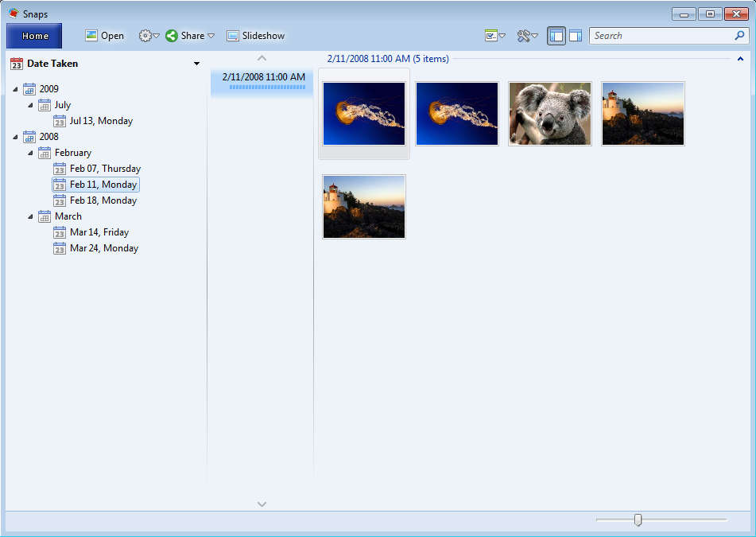Select the top-row lighthouse thumbnail

(x=643, y=114)
